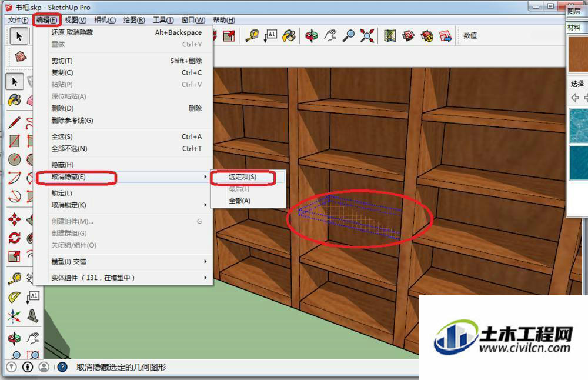Choose 全选(S) from the Edit menu
This screenshot has height=380, width=588.
pos(123,136)
